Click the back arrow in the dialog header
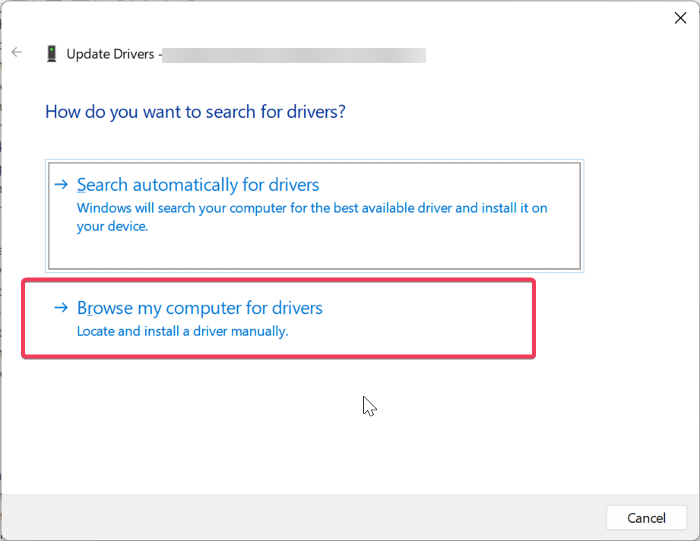 (17, 52)
